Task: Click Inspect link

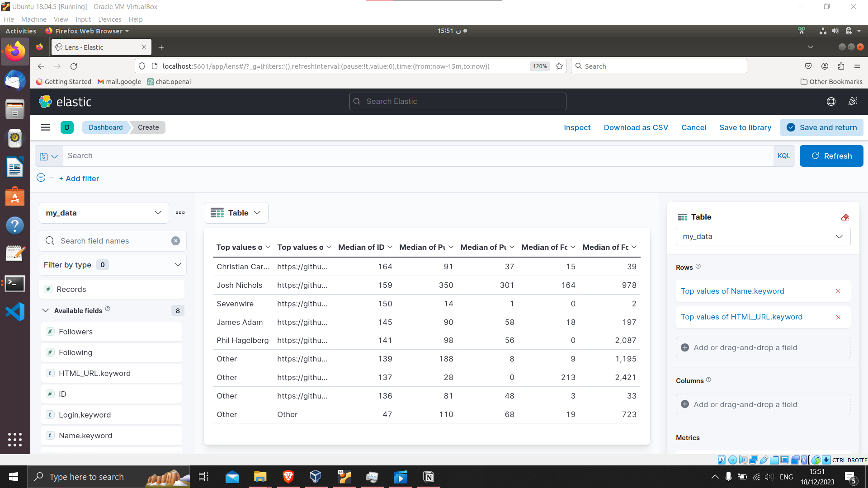Action: click(x=577, y=127)
